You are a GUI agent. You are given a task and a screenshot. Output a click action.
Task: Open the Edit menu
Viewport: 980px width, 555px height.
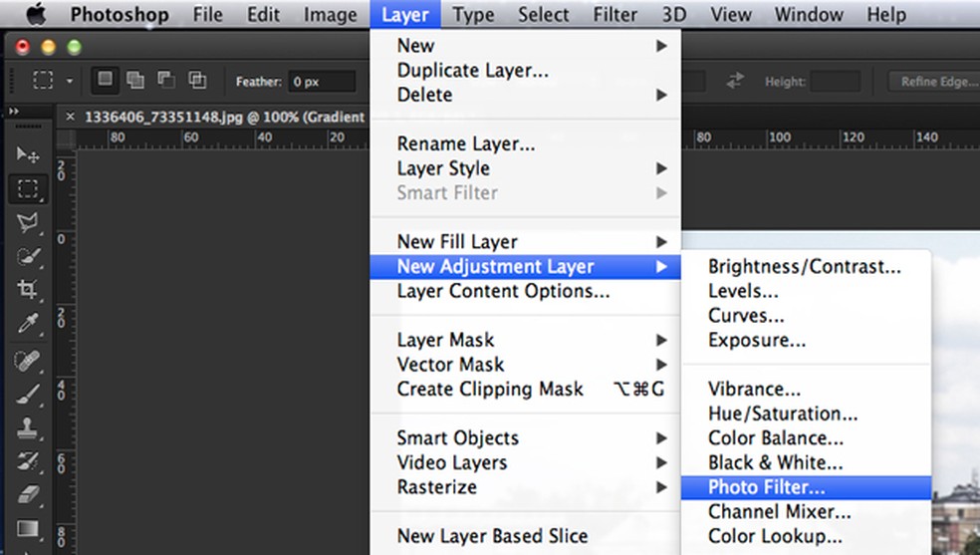pos(263,14)
